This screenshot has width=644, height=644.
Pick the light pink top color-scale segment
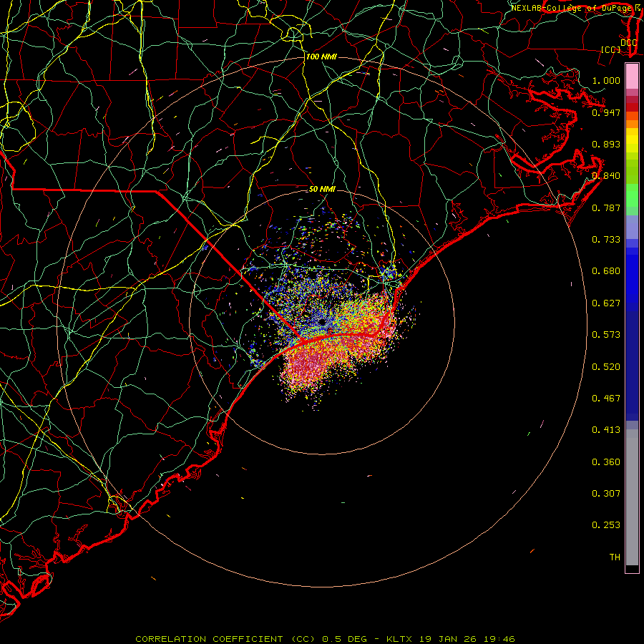click(632, 77)
